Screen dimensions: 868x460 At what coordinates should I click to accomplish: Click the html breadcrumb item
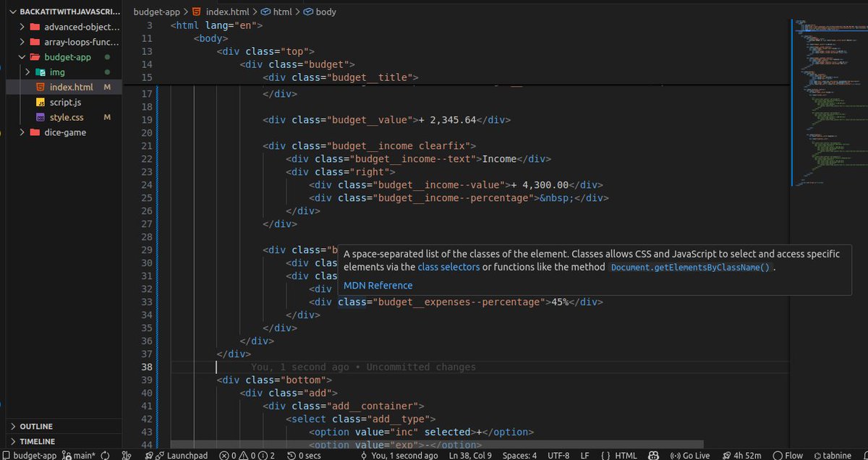pyautogui.click(x=281, y=12)
